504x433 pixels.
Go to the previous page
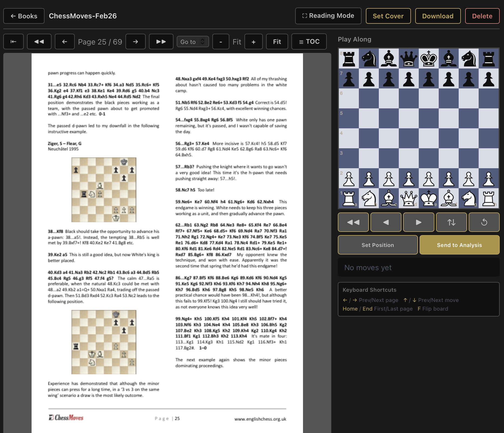coord(64,42)
